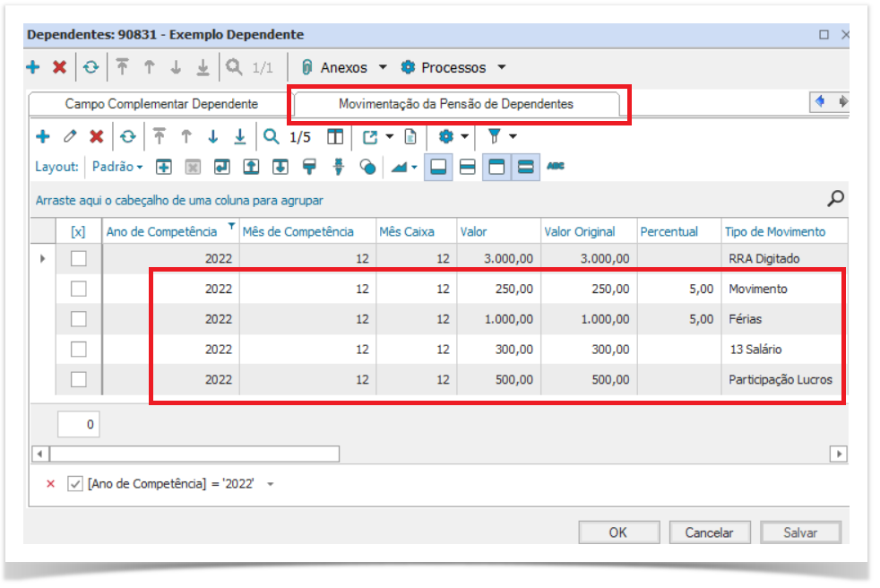Image resolution: width=880 pixels, height=588 pixels.
Task: Refresh the pension movement grid
Action: click(128, 136)
